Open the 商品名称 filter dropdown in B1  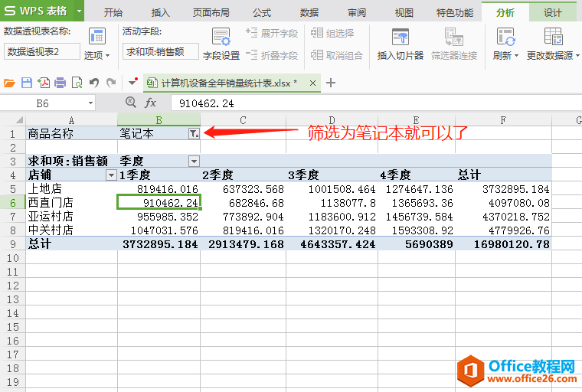pos(194,134)
